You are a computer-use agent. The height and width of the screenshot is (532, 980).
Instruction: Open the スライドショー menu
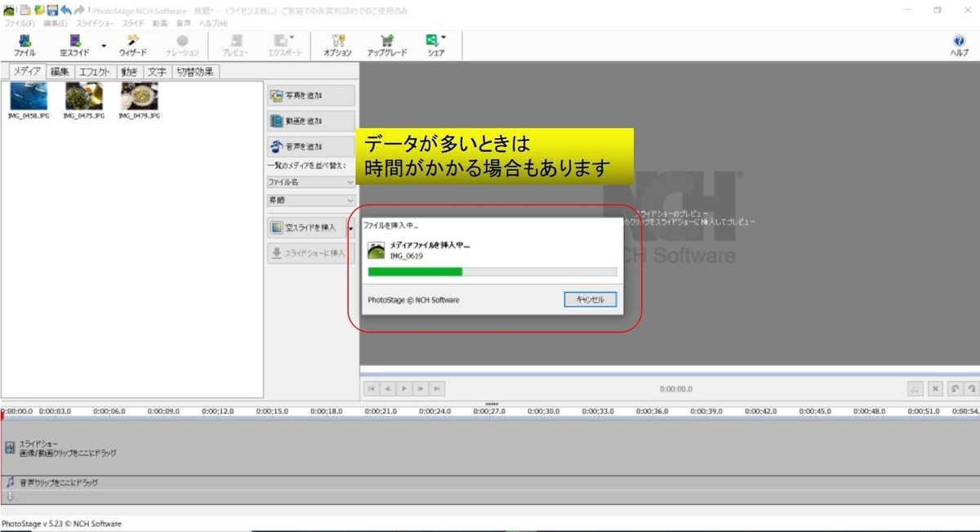click(96, 24)
